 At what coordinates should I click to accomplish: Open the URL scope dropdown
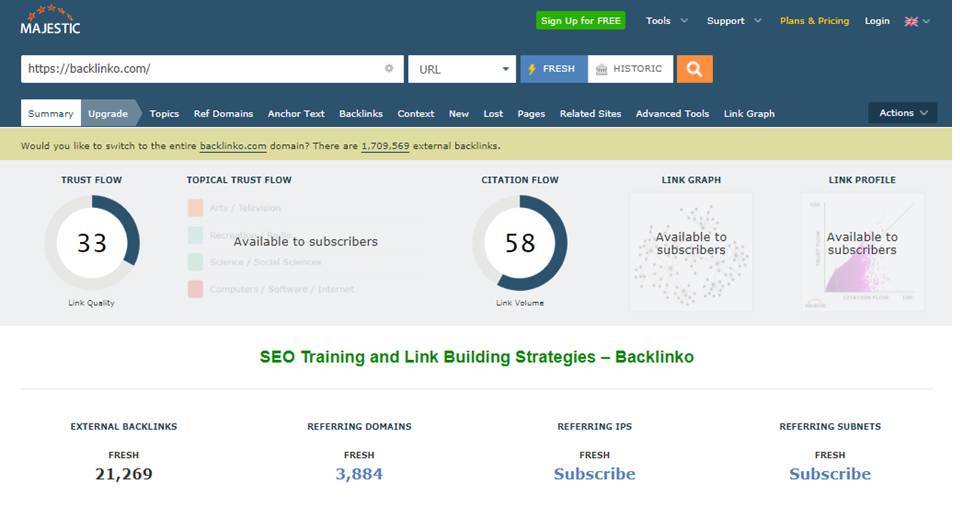pyautogui.click(x=462, y=69)
